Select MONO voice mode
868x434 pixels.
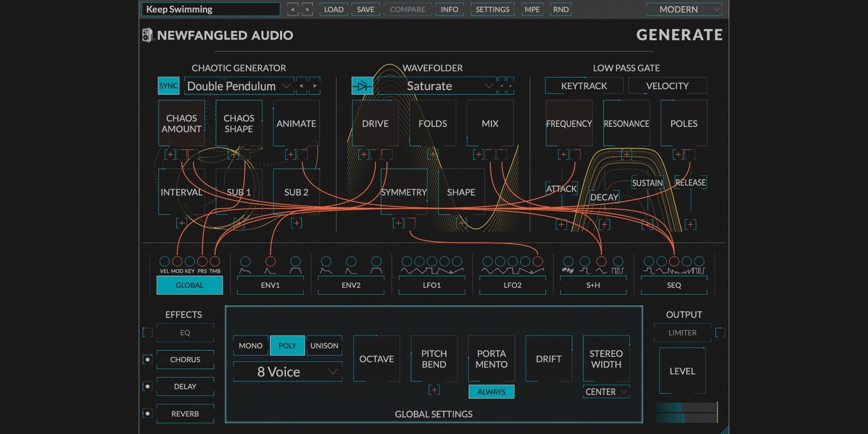(251, 346)
